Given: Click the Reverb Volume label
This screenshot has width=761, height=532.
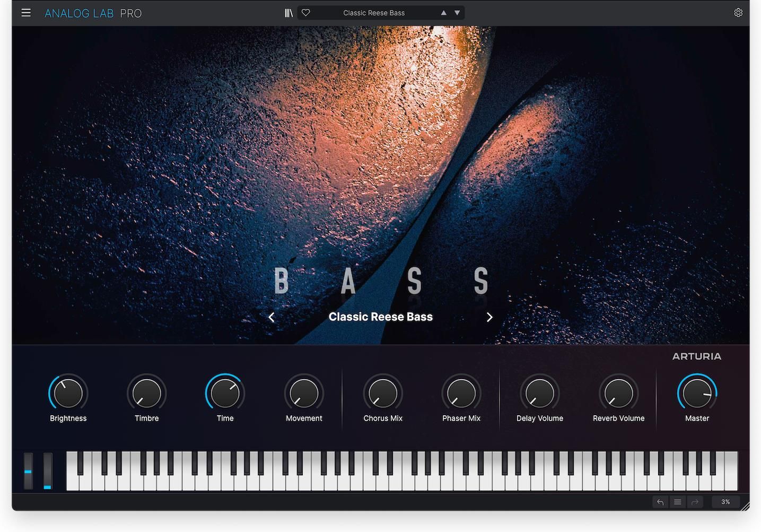Looking at the screenshot, I should pyautogui.click(x=618, y=418).
